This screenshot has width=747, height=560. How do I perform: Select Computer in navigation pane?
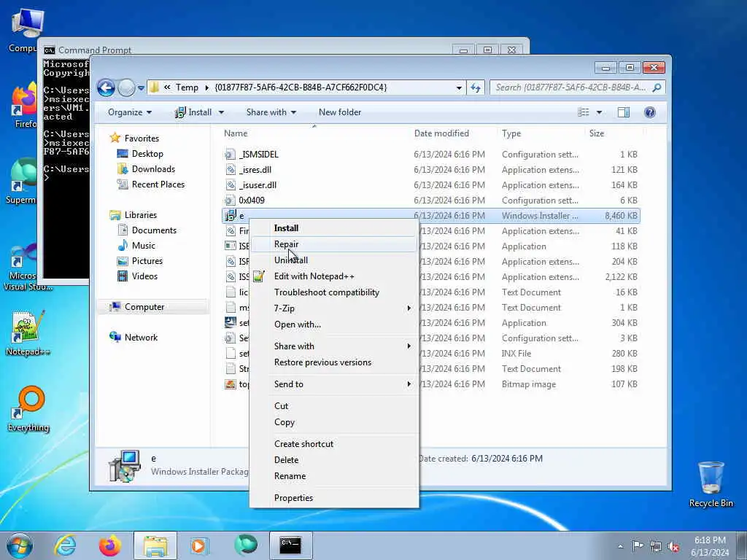144,307
